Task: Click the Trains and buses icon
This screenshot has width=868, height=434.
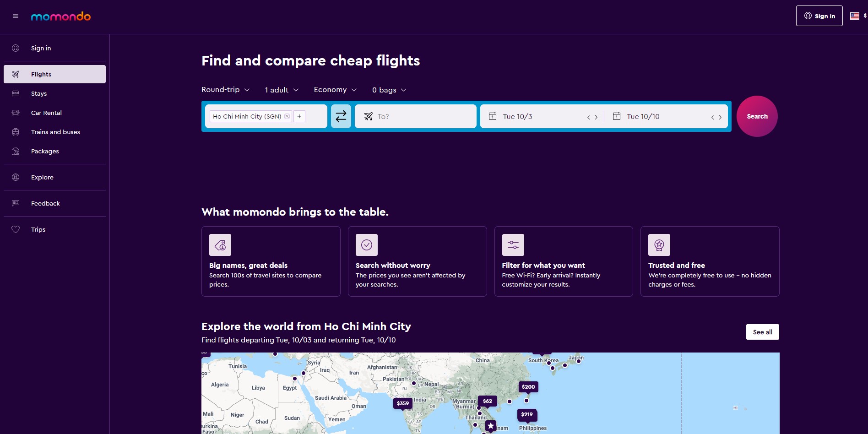Action: (x=16, y=132)
